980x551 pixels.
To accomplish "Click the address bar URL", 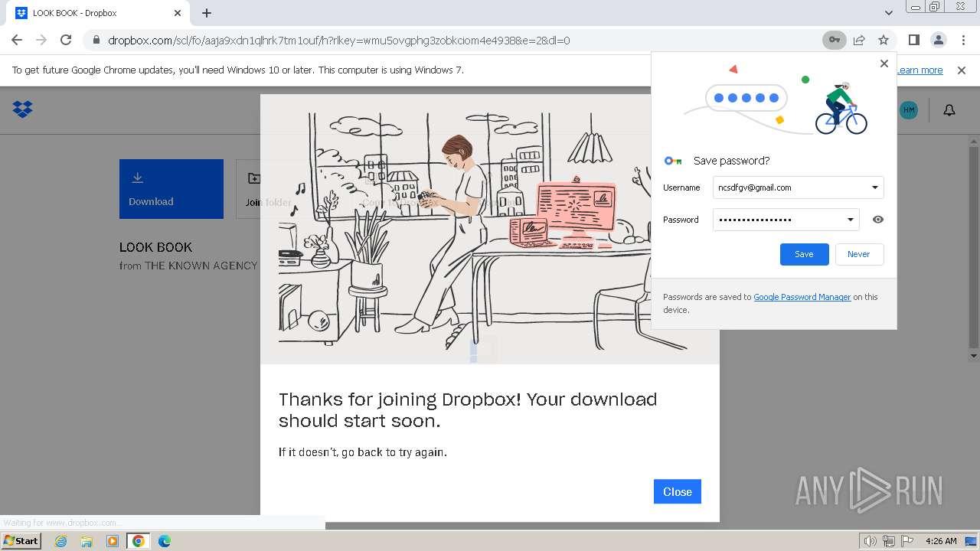I will click(339, 40).
